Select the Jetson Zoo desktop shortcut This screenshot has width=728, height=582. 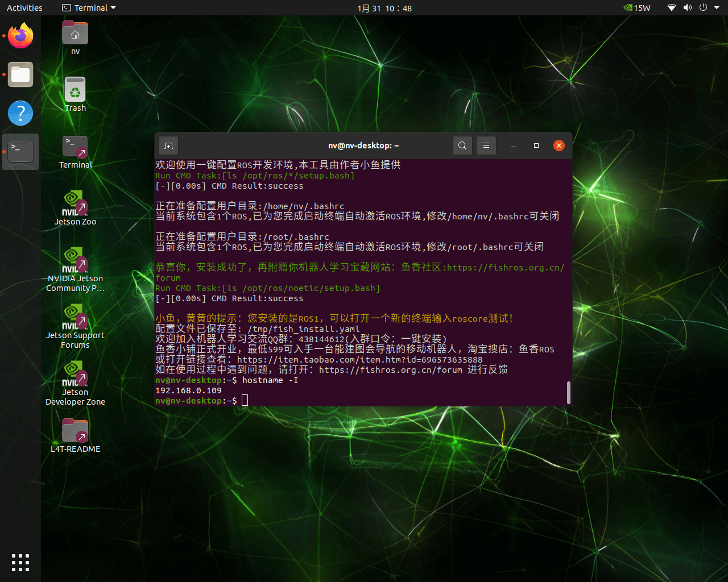[x=75, y=205]
